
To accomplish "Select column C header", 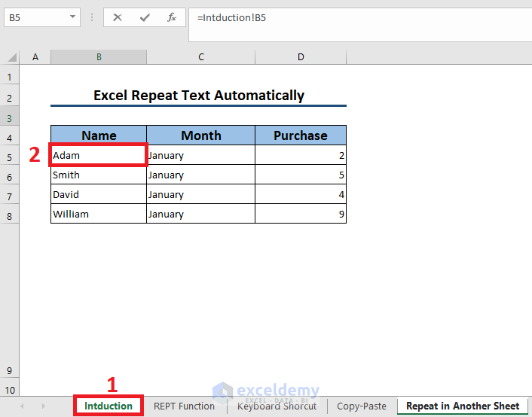I will pyautogui.click(x=201, y=57).
